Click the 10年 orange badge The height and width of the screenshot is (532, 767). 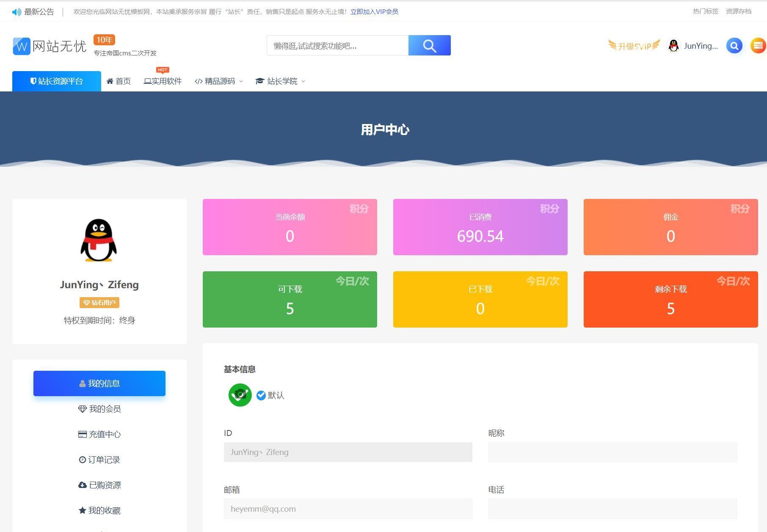(x=104, y=40)
